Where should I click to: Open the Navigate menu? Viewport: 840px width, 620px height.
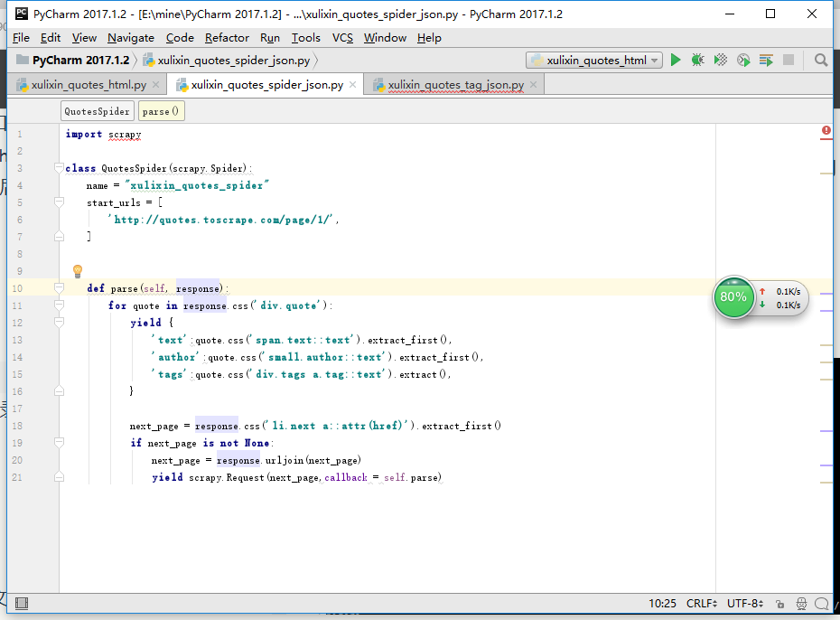131,38
